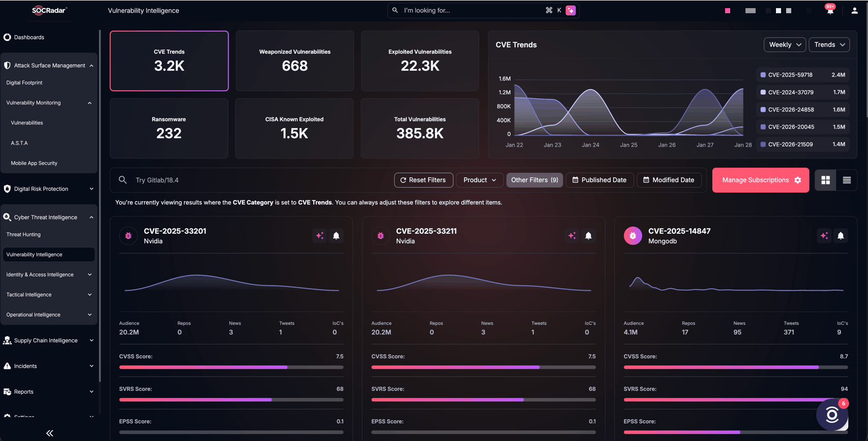This screenshot has height=441, width=868.
Task: Click the Reset Filters button
Action: 423,180
